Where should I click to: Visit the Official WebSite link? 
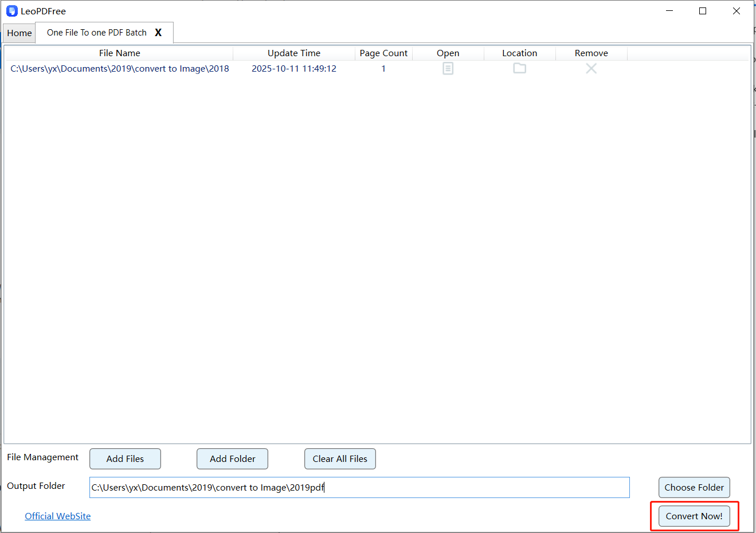[57, 516]
